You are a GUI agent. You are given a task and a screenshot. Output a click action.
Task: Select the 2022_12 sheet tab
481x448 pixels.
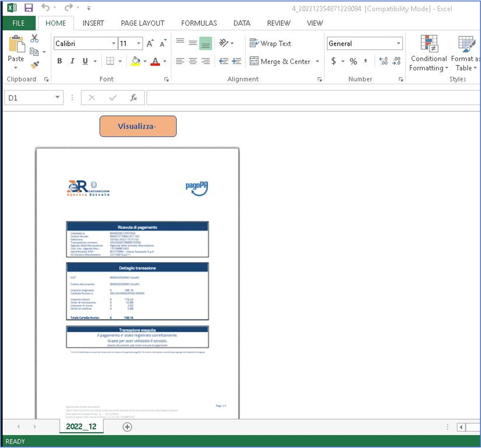click(81, 427)
